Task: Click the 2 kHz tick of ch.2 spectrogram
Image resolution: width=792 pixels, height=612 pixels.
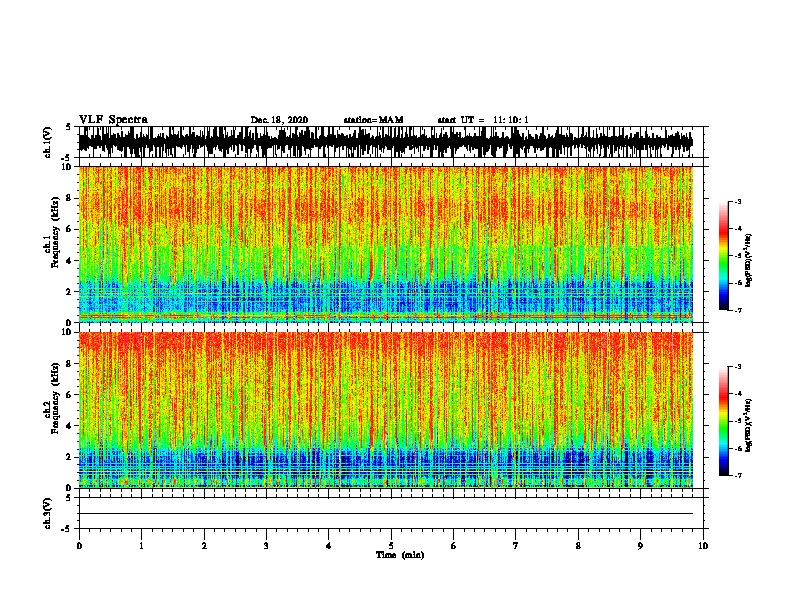Action: pos(69,457)
